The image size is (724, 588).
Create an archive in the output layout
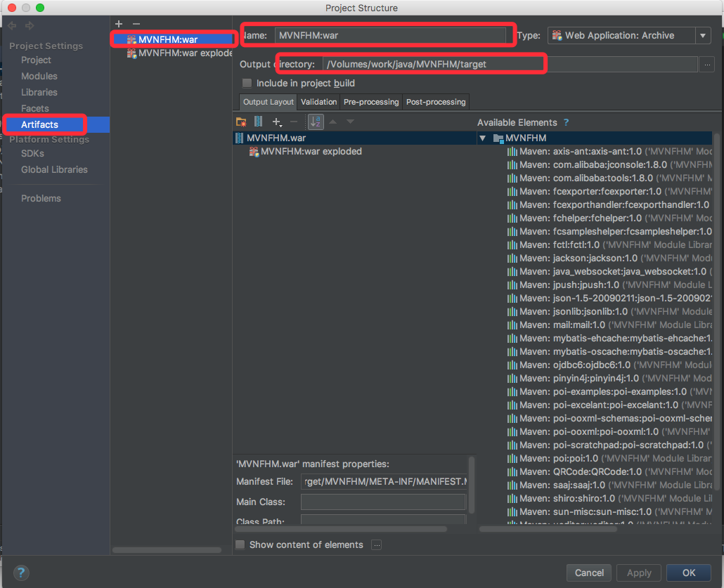click(258, 122)
